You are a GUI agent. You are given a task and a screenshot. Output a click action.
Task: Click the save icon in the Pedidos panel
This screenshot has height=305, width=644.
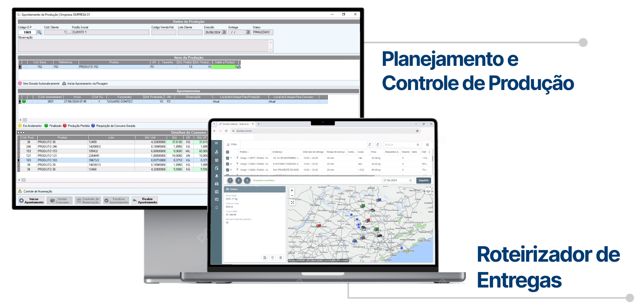tap(265, 258)
